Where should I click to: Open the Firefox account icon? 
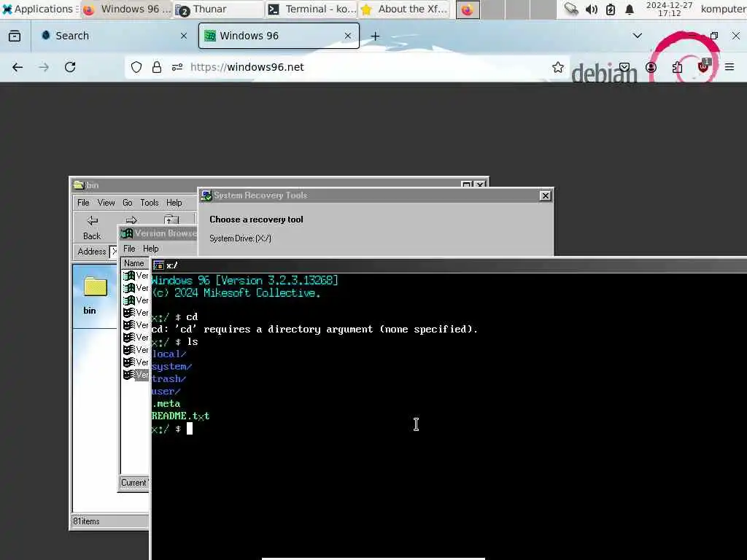tap(651, 67)
